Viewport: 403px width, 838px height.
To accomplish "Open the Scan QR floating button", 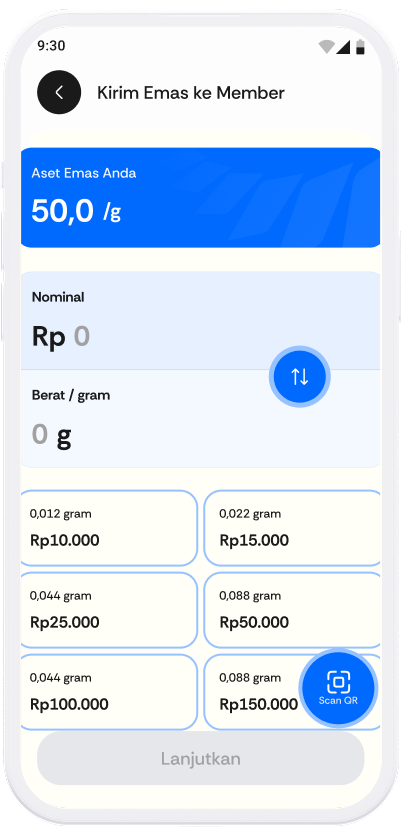I will pos(338,688).
